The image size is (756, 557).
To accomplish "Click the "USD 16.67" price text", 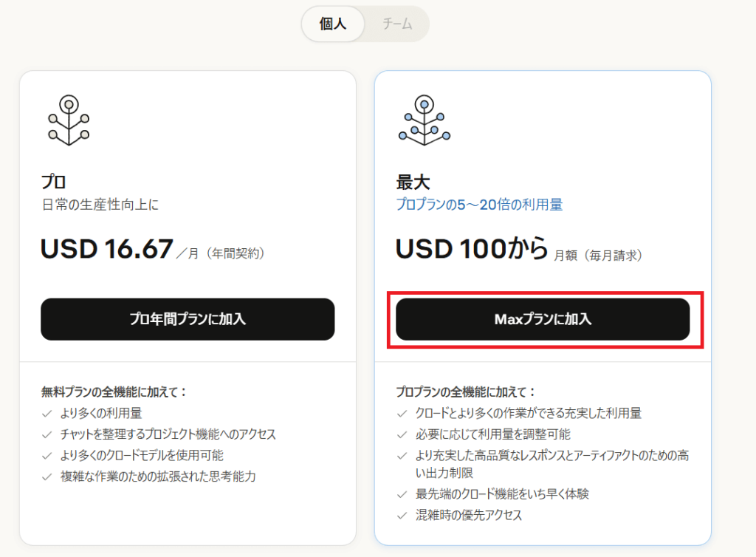I will 107,250.
